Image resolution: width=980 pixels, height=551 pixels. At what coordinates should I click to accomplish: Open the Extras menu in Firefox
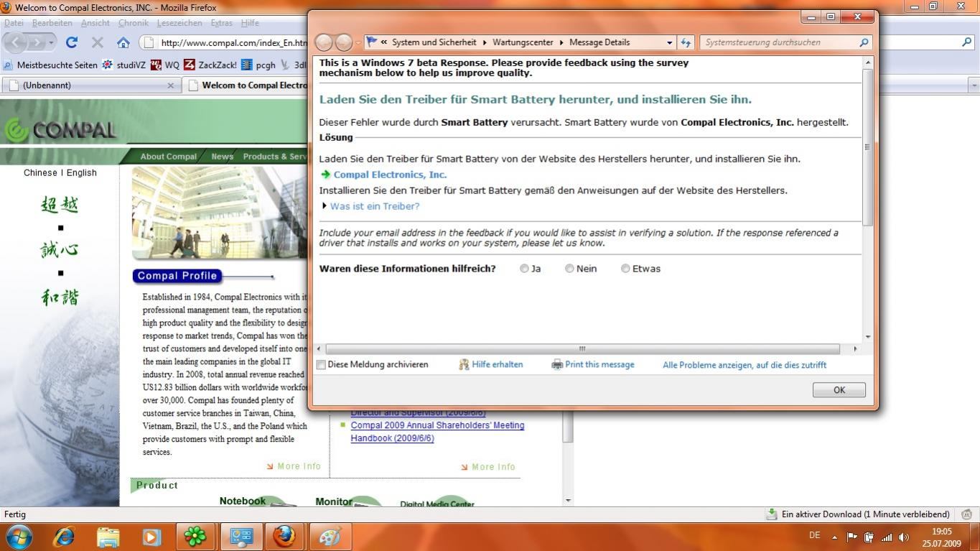[x=222, y=23]
